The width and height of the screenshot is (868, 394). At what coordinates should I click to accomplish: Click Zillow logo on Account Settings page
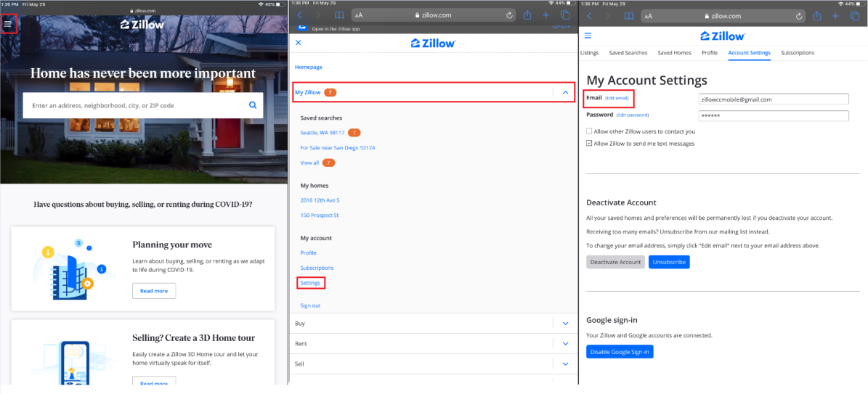(723, 36)
